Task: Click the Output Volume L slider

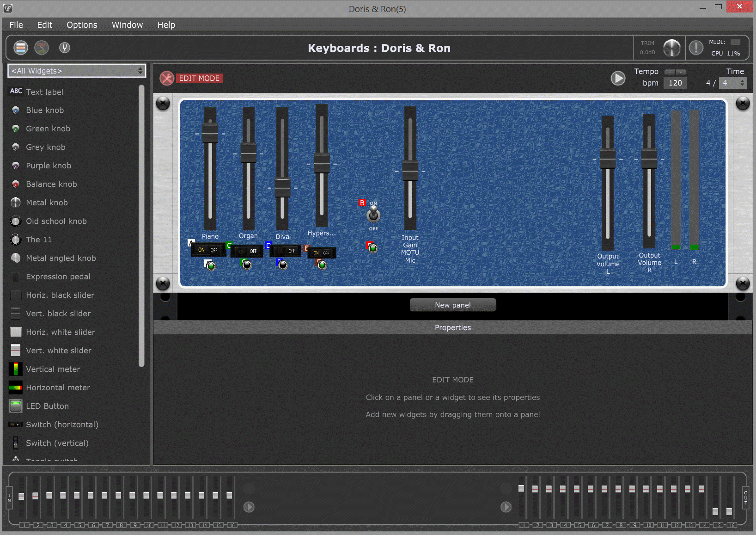Action: click(607, 160)
